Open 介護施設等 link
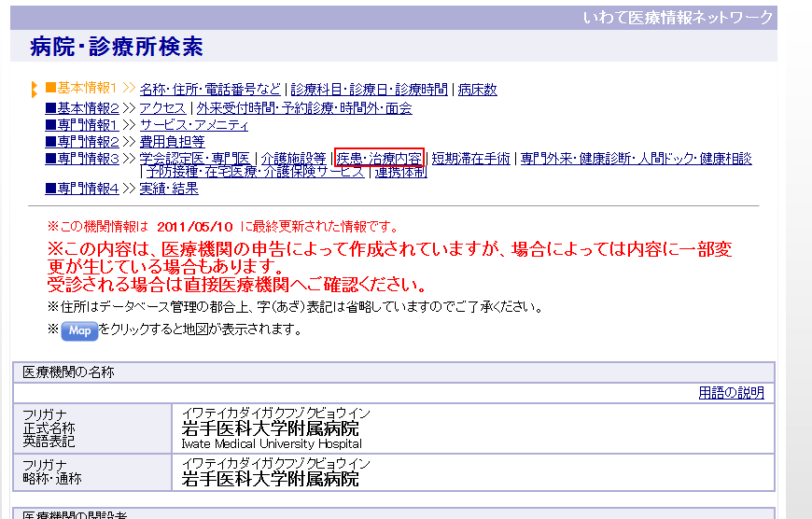 (294, 158)
